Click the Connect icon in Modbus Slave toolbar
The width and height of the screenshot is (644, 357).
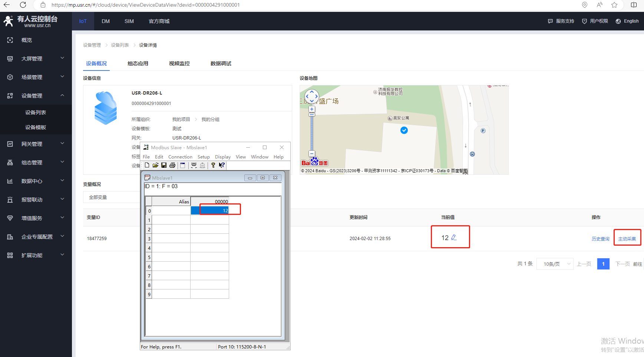[x=194, y=165]
